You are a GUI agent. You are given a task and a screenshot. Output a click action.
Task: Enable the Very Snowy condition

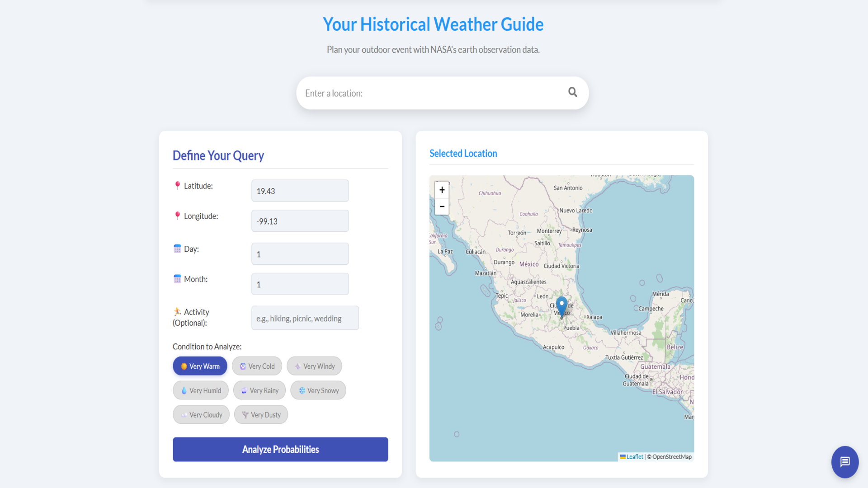[318, 390]
